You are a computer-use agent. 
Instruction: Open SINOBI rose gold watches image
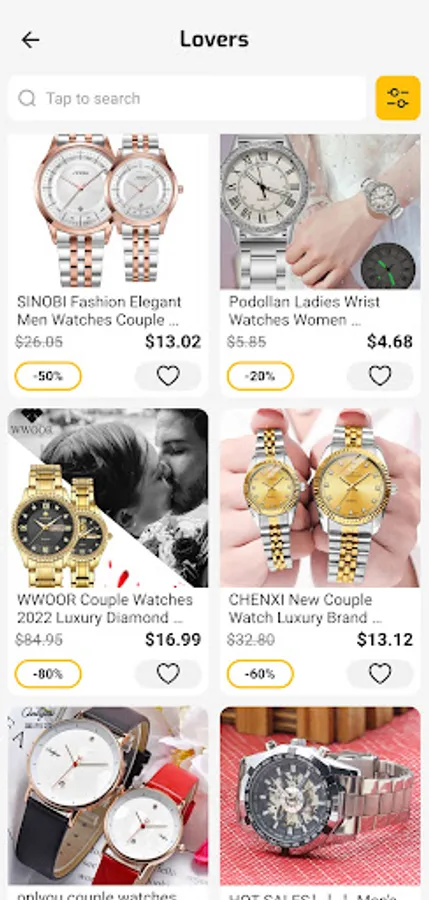click(108, 211)
